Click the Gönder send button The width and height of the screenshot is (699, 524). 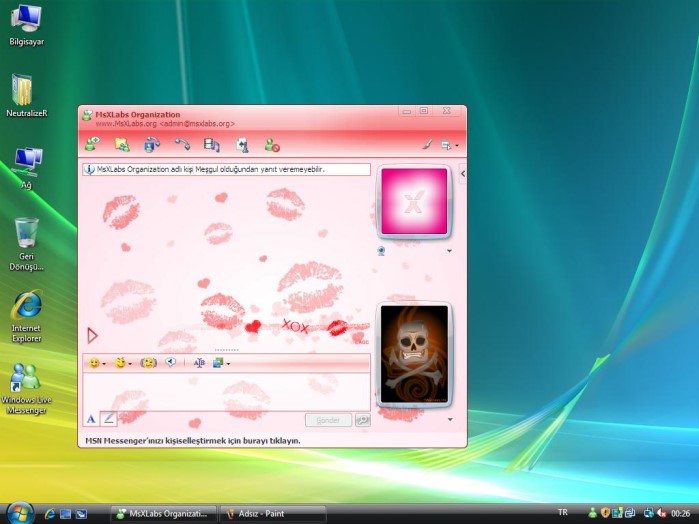click(328, 420)
